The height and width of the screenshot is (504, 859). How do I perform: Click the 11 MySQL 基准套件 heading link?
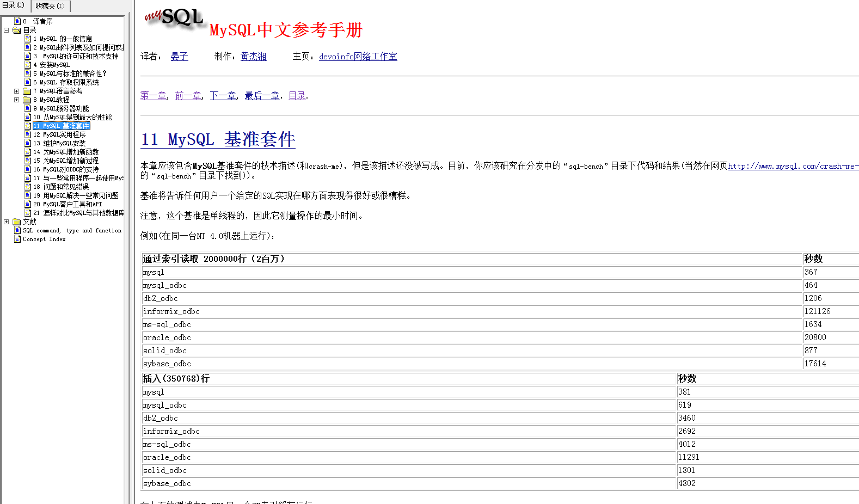(218, 139)
